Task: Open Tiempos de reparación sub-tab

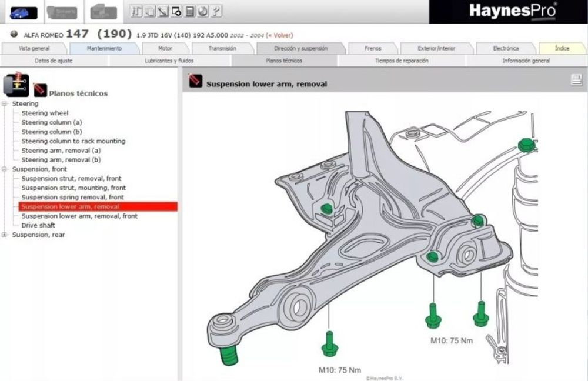Action: click(x=402, y=61)
